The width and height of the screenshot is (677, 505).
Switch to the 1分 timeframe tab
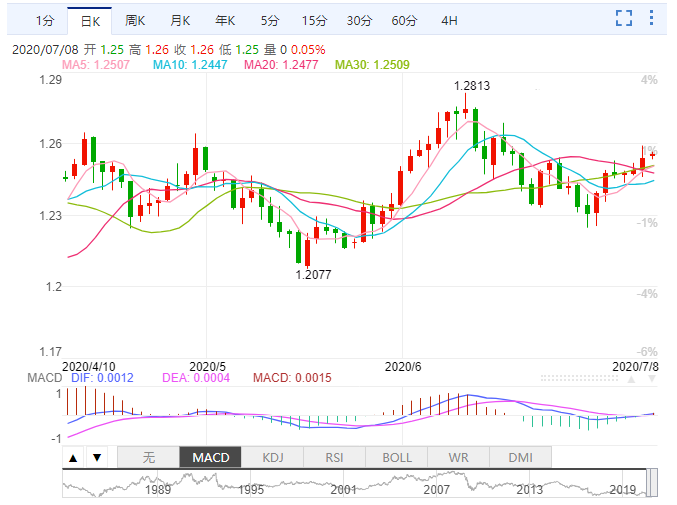click(x=45, y=21)
